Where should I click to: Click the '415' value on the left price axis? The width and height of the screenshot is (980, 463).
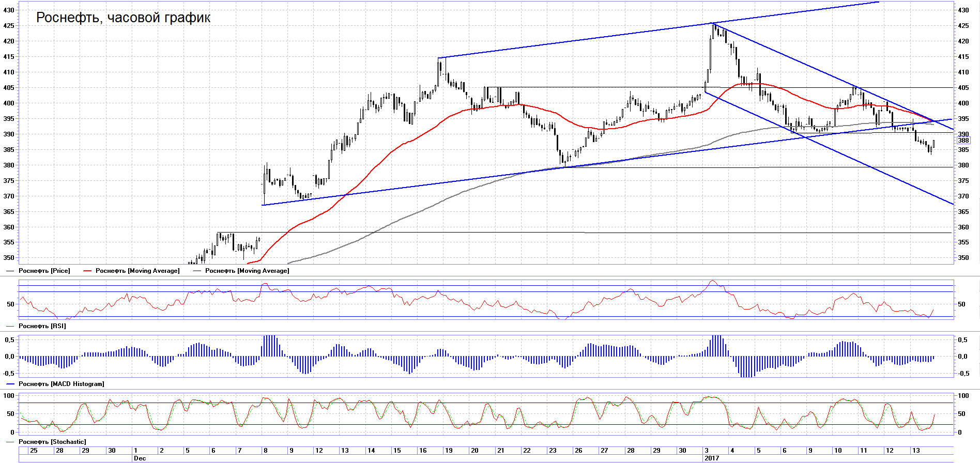pos(9,57)
